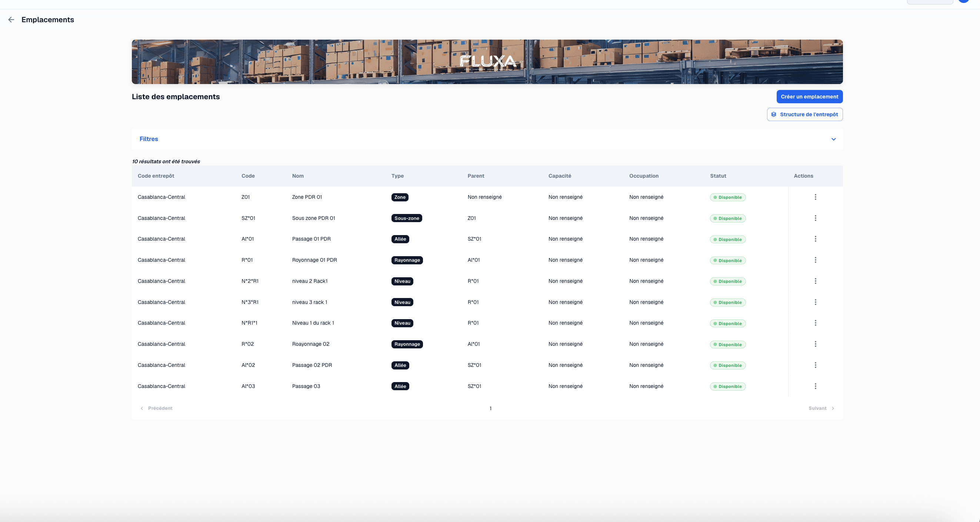The width and height of the screenshot is (980, 522).
Task: Expand the Filtres panel chevron
Action: [834, 139]
